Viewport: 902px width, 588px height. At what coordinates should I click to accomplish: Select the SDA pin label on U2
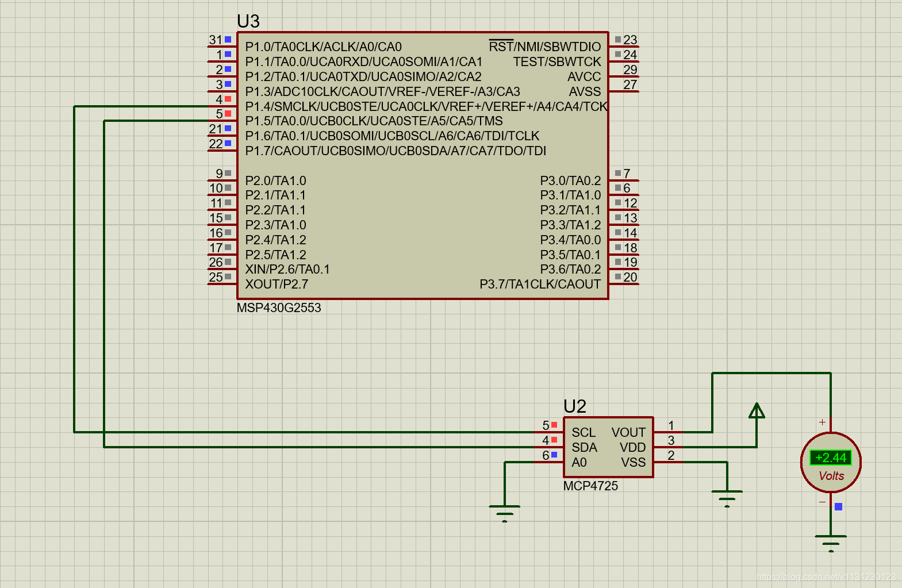pos(584,447)
